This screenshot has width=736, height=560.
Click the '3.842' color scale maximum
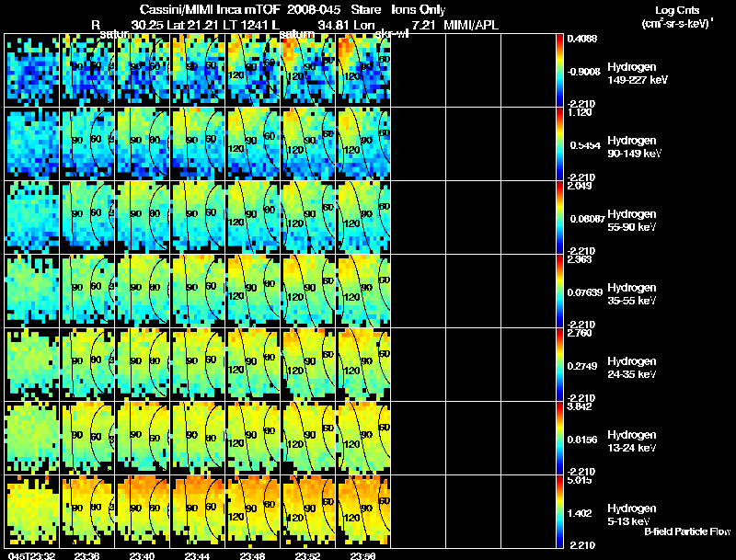click(580, 406)
